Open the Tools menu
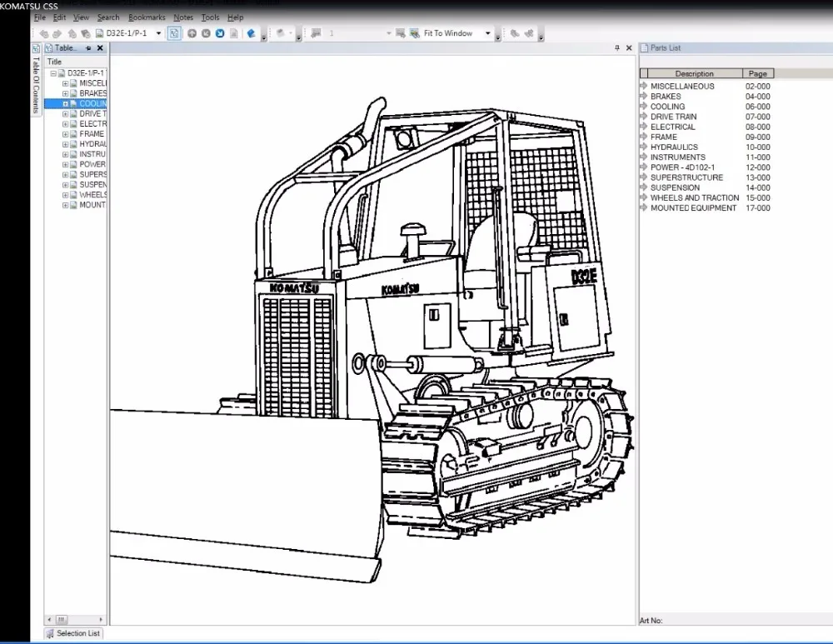The image size is (833, 644). [210, 17]
